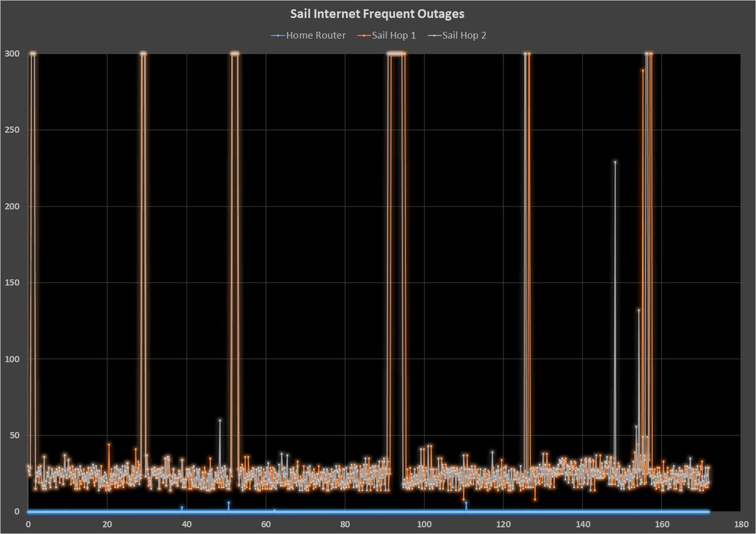Click the x-axis label 160
Viewport: 756px width, 534px height.
coord(662,524)
